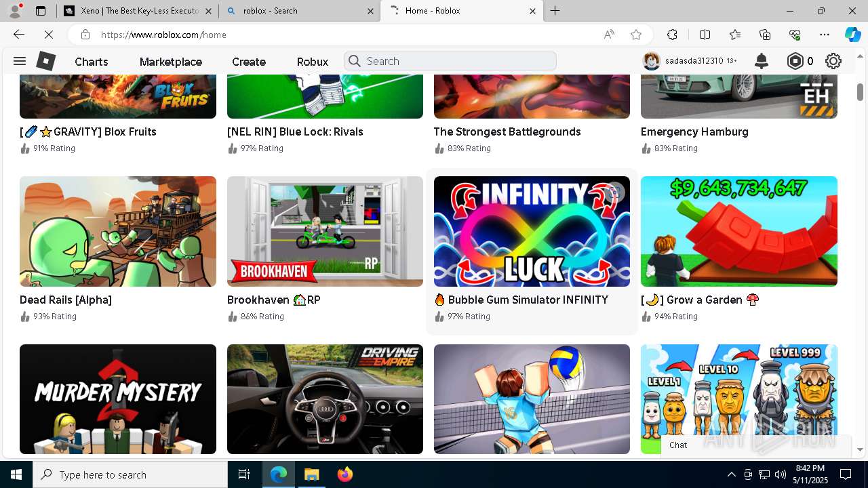This screenshot has width=868, height=488.
Task: Click the taskbar clock 8:42 PM
Action: tap(810, 474)
